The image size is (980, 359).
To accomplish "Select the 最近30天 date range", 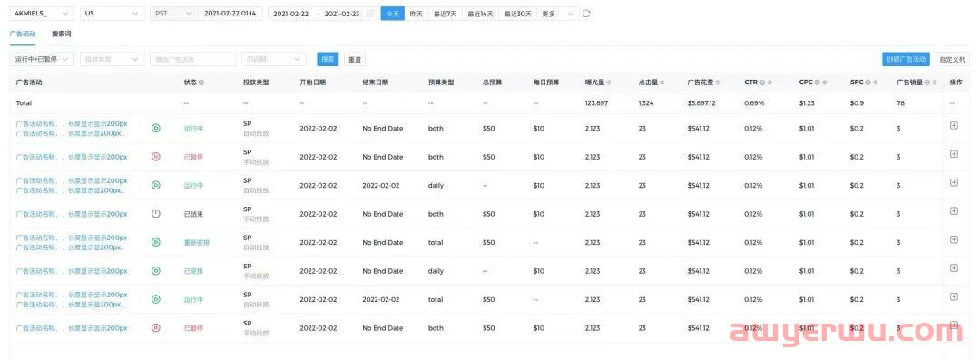I will (x=518, y=14).
